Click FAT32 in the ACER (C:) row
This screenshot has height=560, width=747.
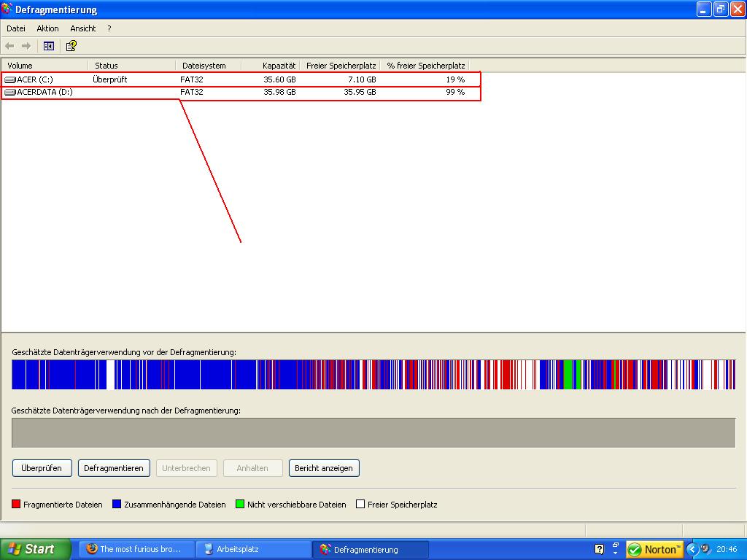click(x=192, y=79)
